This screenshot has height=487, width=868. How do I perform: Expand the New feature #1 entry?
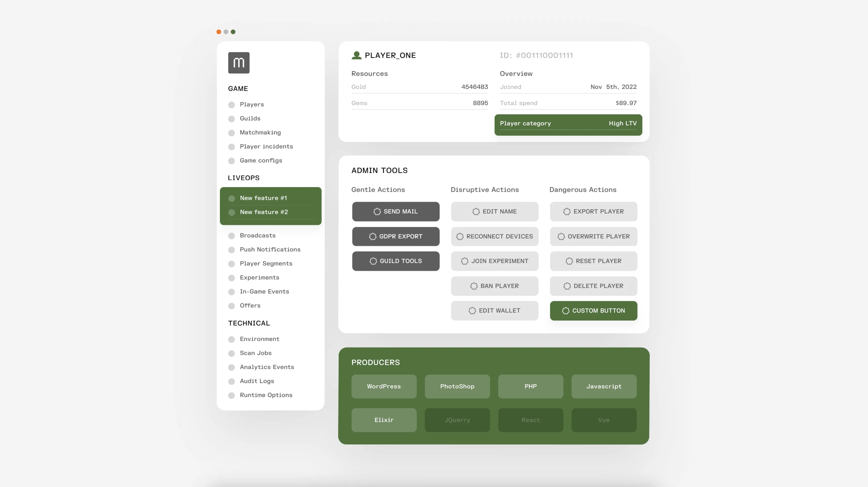[x=263, y=198]
